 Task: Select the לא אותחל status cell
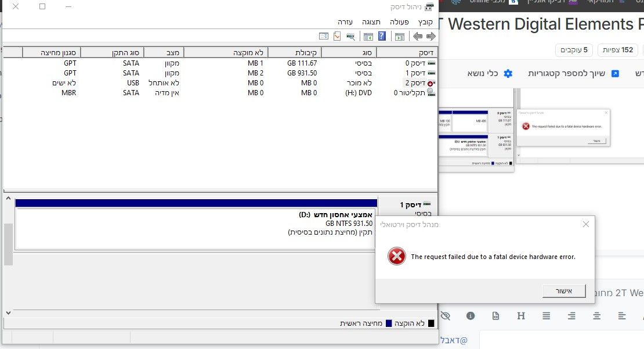pyautogui.click(x=164, y=82)
